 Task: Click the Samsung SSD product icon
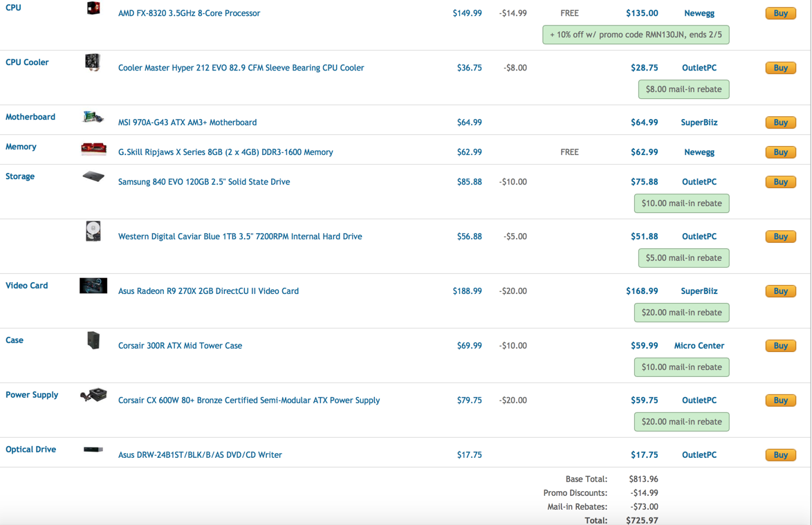pyautogui.click(x=93, y=177)
